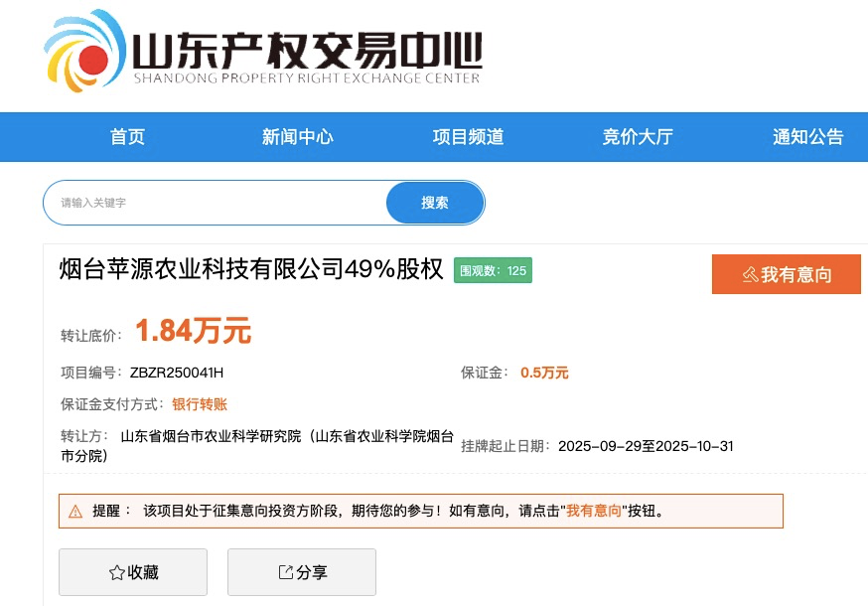Click the share arrow icon on 分享 button
Viewport: 868px width, 606px height.
[284, 572]
